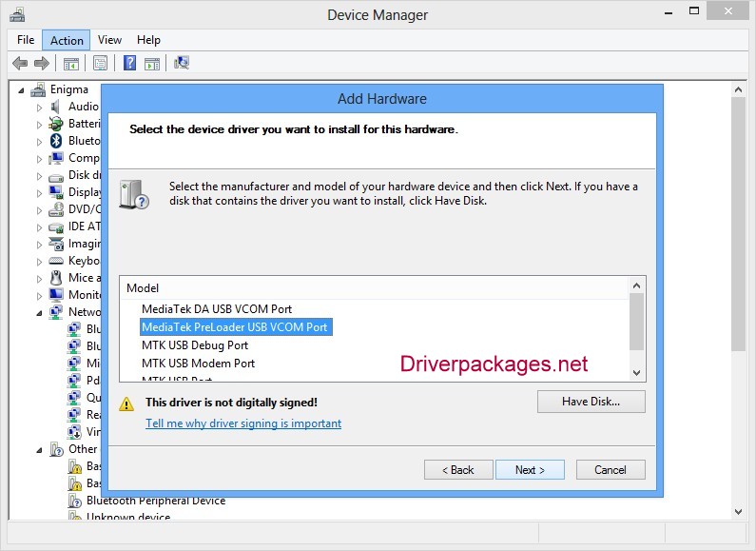Click the Bluetooth Peripheral Device warning icon
Viewport: 756px width, 551px height.
point(74,501)
